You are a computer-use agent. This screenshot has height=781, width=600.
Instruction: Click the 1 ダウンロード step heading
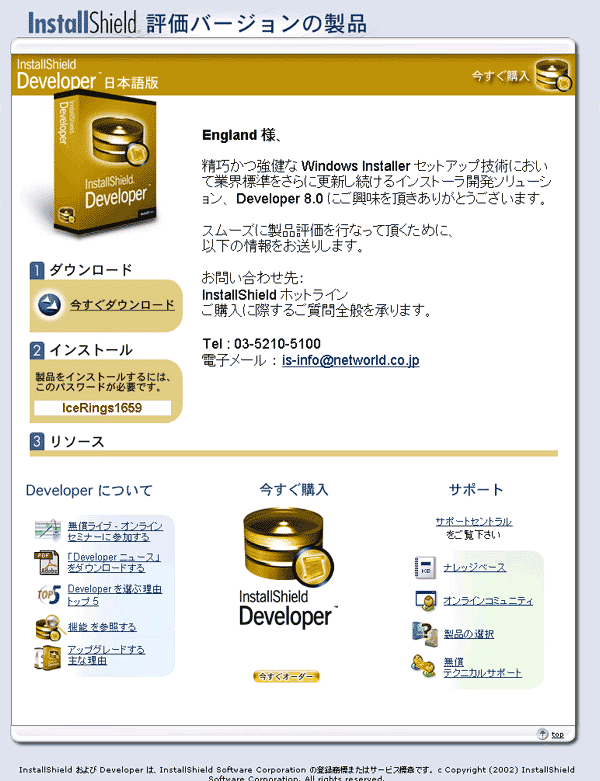tap(81, 270)
